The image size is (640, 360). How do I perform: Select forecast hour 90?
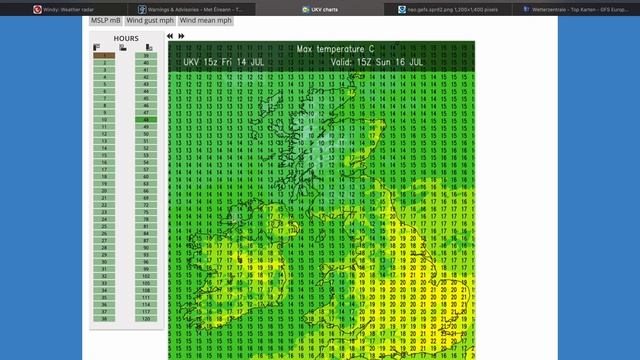pyautogui.click(x=146, y=248)
